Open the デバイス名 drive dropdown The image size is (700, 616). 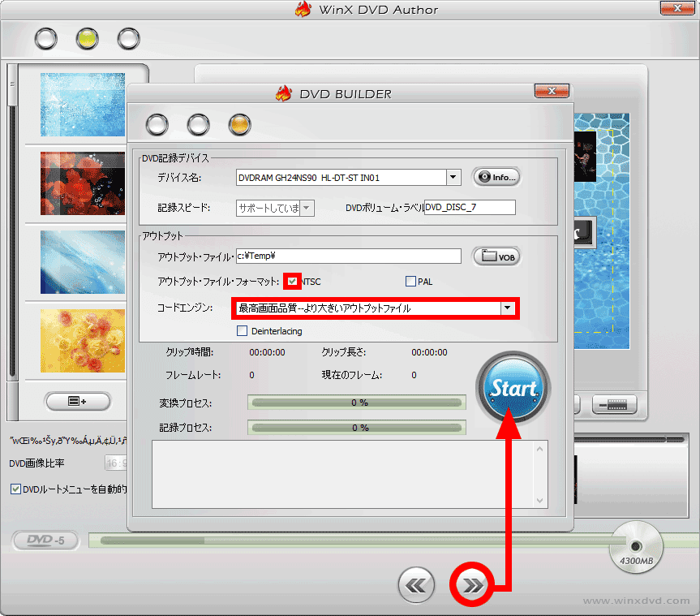point(453,178)
